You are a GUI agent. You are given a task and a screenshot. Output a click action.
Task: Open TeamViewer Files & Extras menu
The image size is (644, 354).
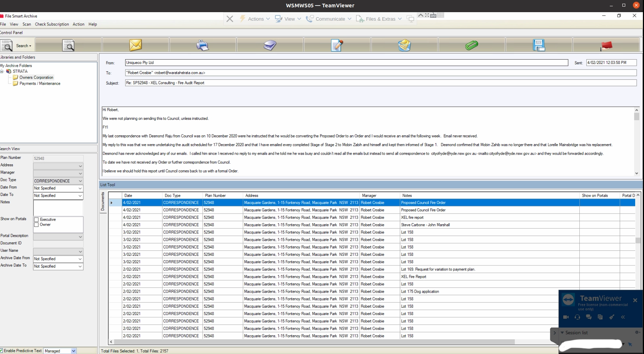[379, 19]
